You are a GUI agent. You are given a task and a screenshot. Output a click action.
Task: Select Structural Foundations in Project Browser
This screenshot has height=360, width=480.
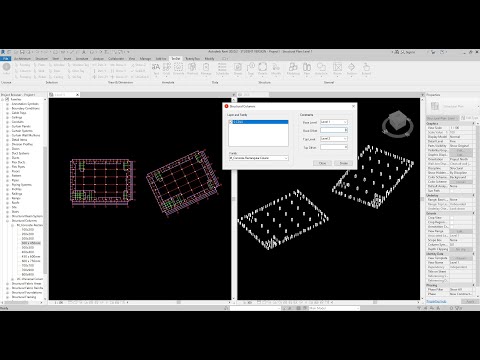tap(27, 292)
